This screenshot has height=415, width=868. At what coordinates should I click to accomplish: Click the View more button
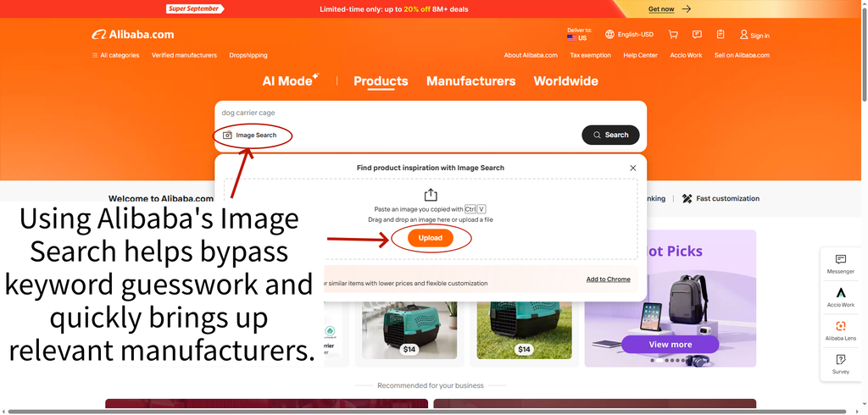tap(670, 344)
